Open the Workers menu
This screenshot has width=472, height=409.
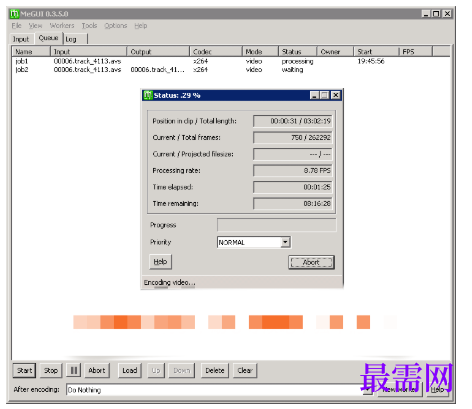coord(62,26)
